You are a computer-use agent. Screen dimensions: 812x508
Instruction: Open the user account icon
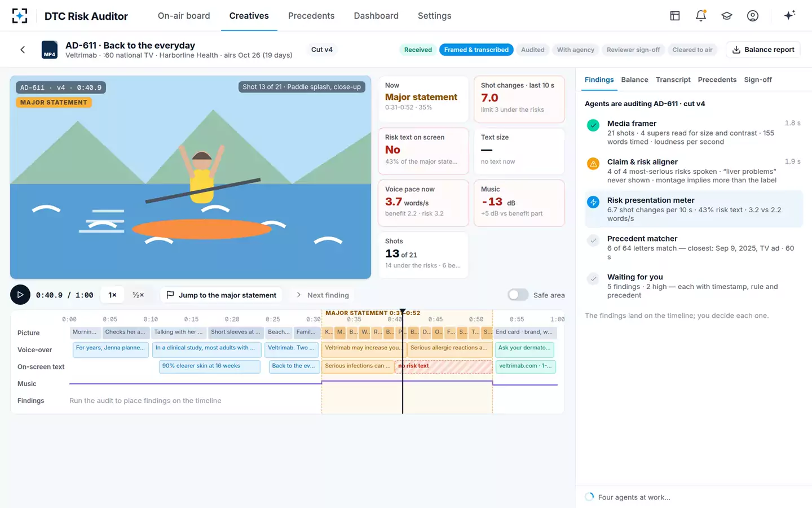(753, 16)
